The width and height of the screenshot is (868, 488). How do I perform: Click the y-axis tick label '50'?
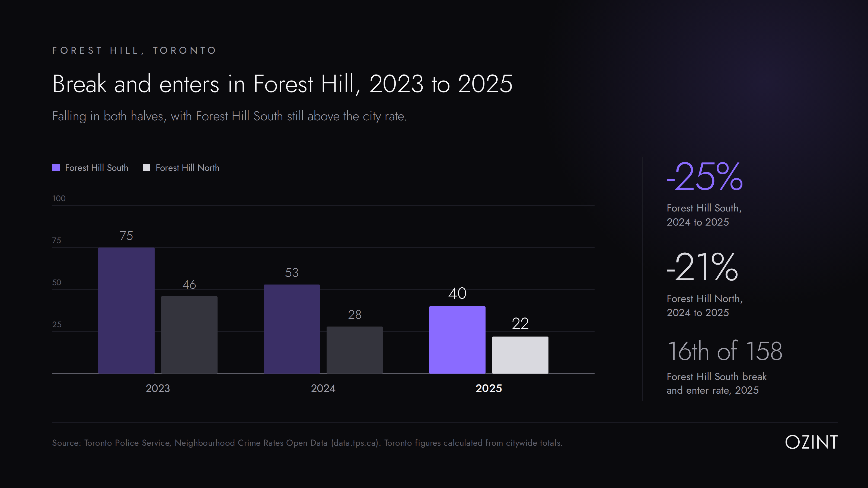click(57, 282)
